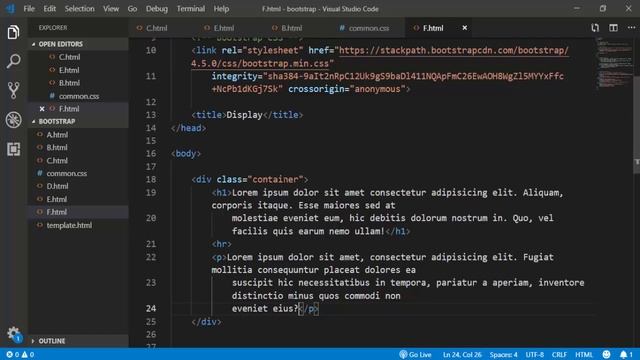Close F.html in Open Editors list
The height and width of the screenshot is (360, 640).
(x=42, y=109)
